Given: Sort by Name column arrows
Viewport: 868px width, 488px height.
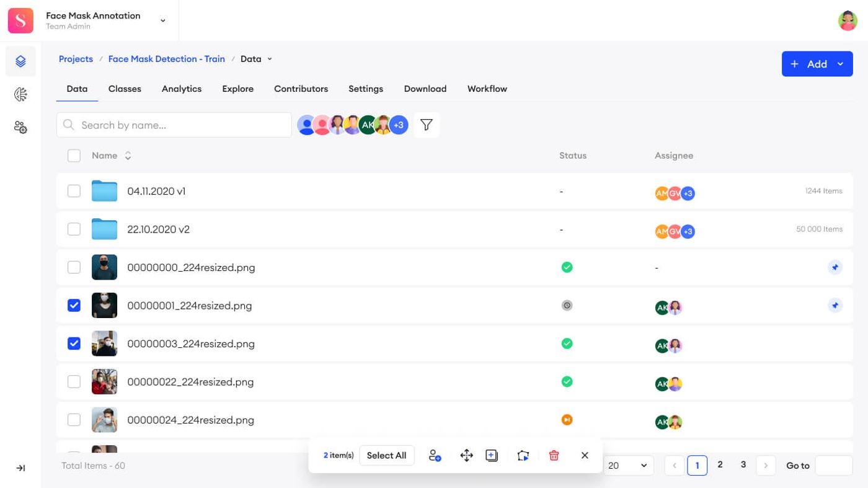Looking at the screenshot, I should tap(128, 156).
